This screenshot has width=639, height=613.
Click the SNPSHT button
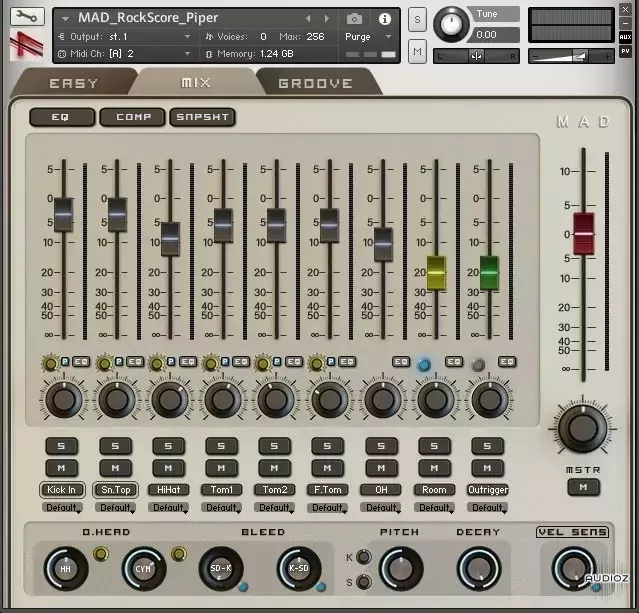[x=203, y=117]
